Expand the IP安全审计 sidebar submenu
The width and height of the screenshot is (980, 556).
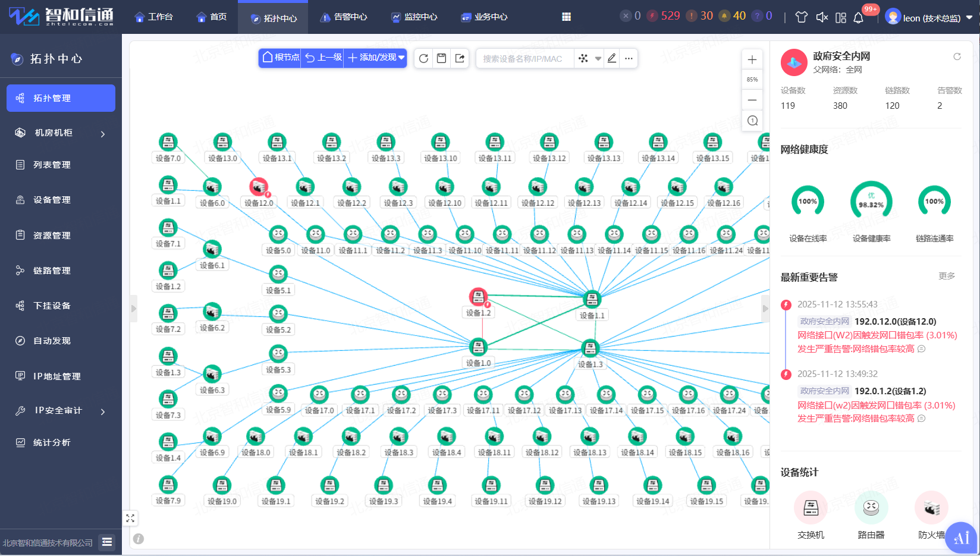(x=61, y=411)
